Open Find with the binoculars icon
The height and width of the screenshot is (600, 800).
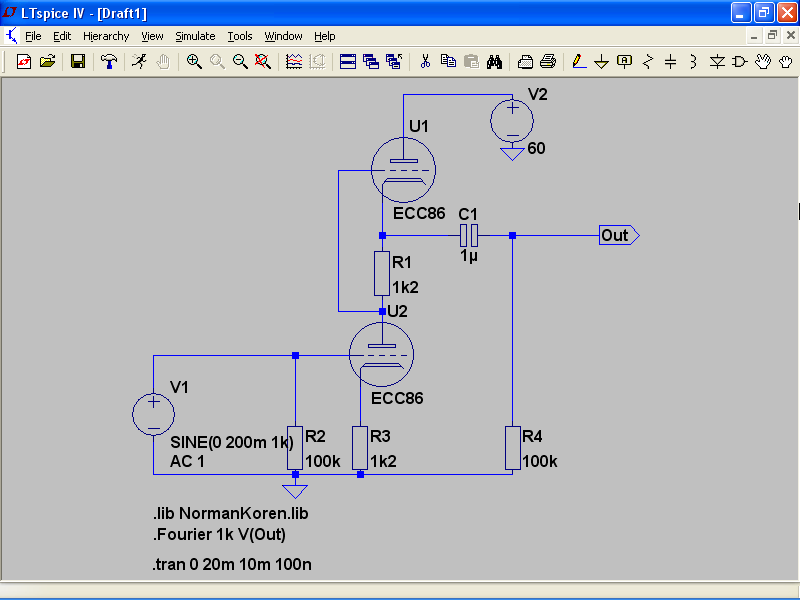pyautogui.click(x=494, y=62)
